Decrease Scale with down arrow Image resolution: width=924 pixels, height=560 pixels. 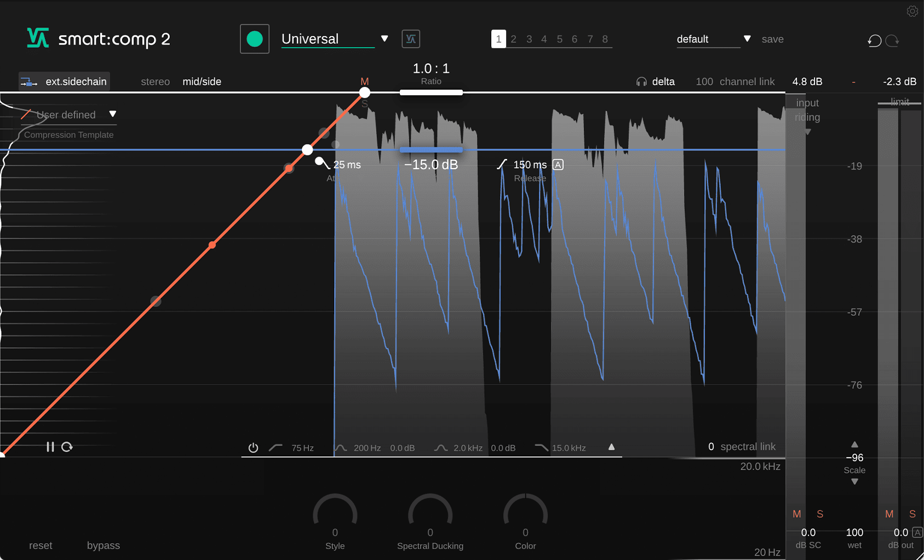(854, 482)
